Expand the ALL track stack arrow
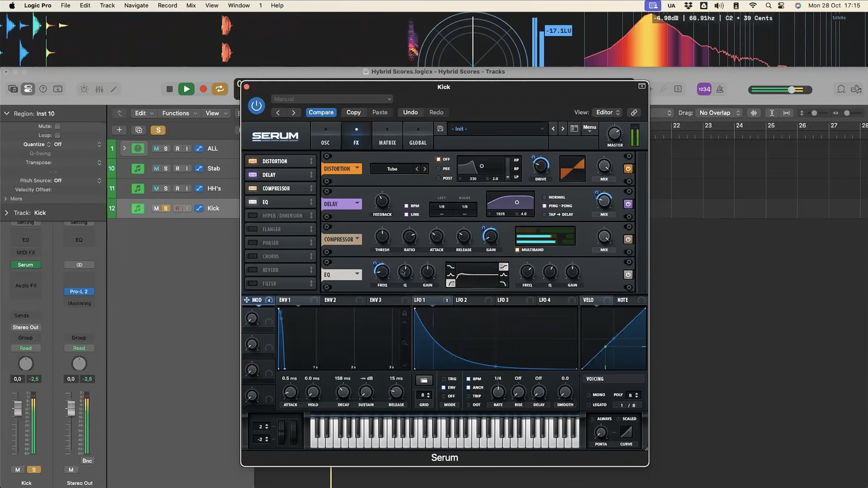This screenshot has width=868, height=488. click(124, 149)
